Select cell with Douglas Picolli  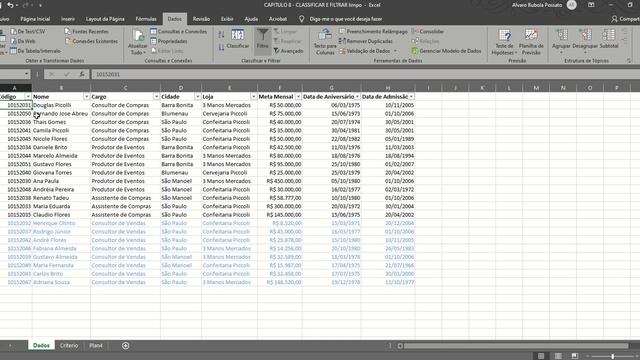click(61, 105)
